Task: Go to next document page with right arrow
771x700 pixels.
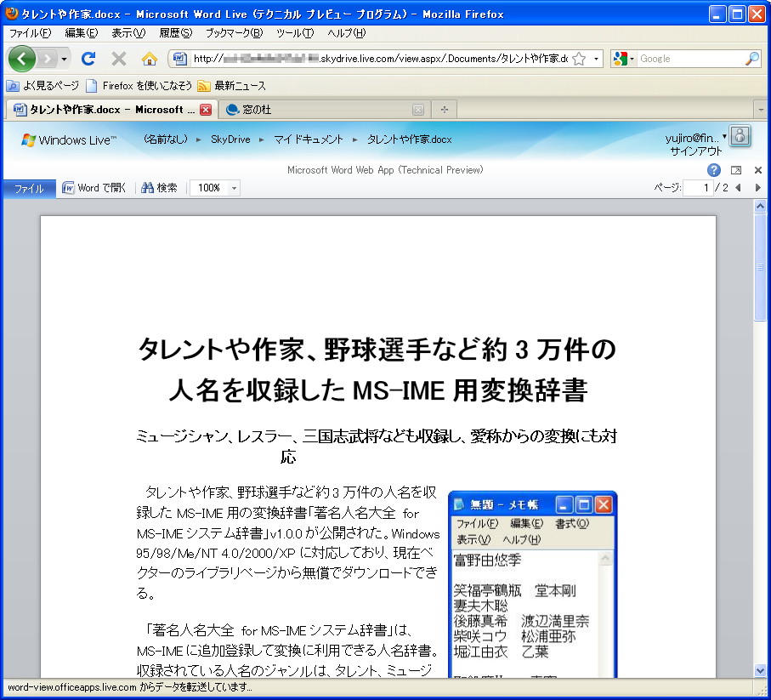Action: coord(757,188)
